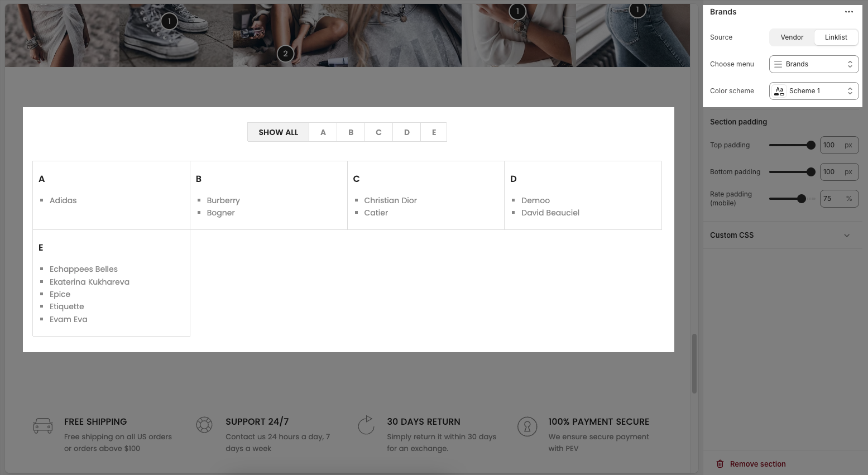Click the SUPPORT 24/7 heading
The image size is (868, 475).
(x=257, y=422)
